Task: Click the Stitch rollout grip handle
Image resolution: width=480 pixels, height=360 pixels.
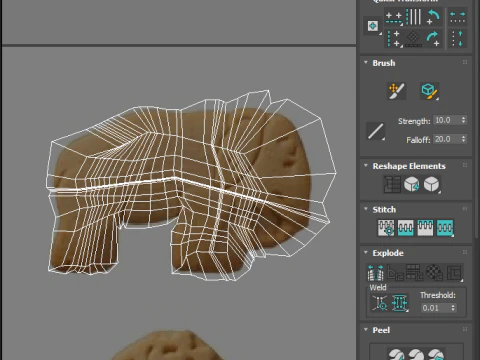Action: pos(465,209)
